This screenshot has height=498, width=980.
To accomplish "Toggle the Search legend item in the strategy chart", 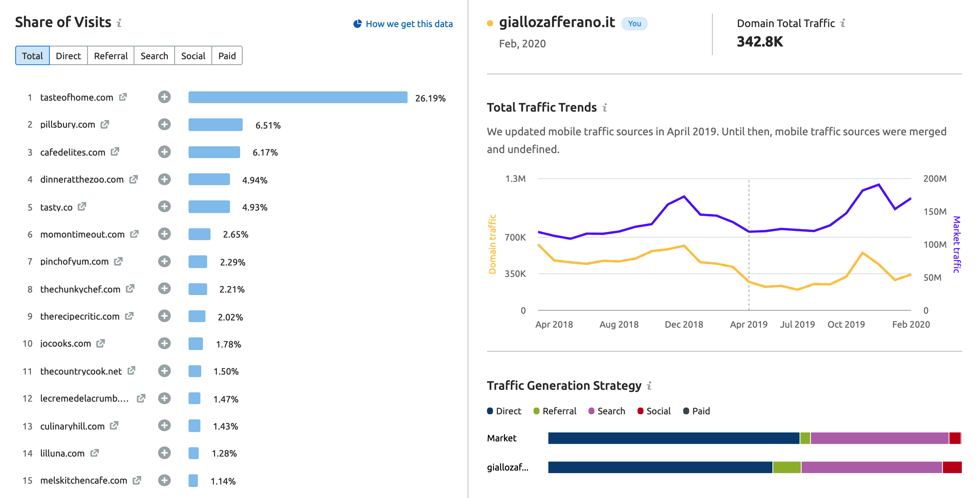I will click(x=607, y=411).
